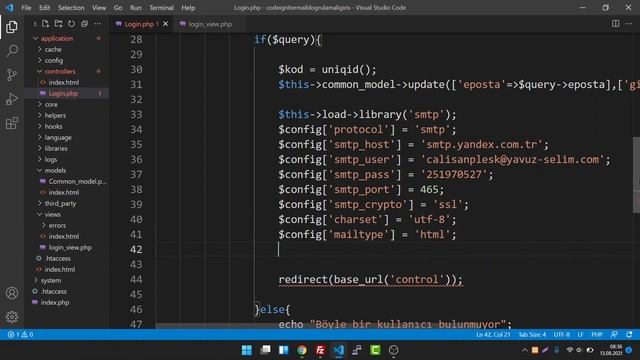The image size is (640, 360).
Task: Open Common_model.php in the explorer
Action: pyautogui.click(x=77, y=181)
